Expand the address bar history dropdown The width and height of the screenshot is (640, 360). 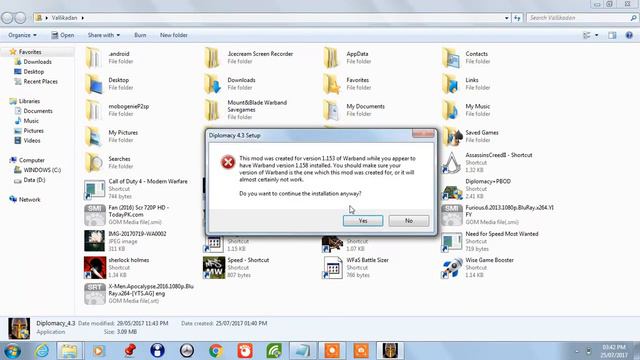coord(507,18)
